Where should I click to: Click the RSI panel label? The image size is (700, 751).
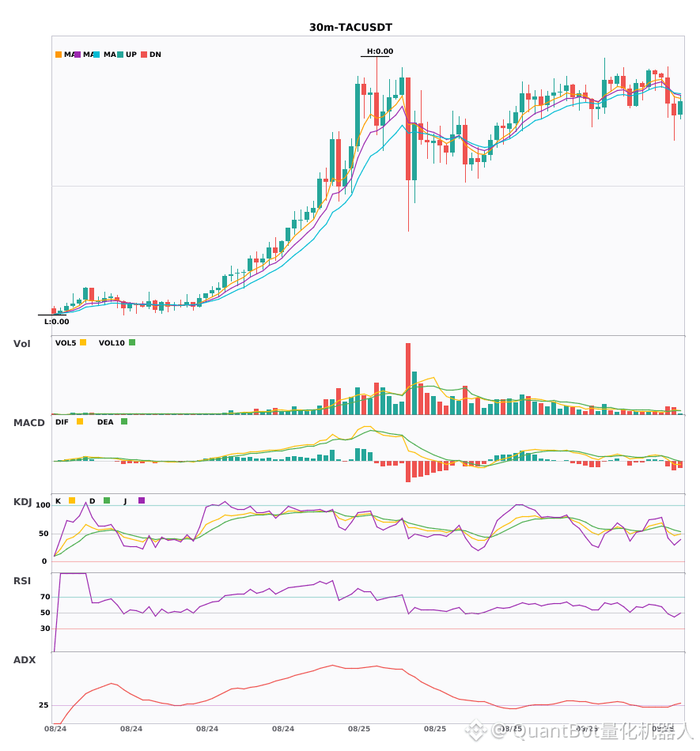pos(22,581)
